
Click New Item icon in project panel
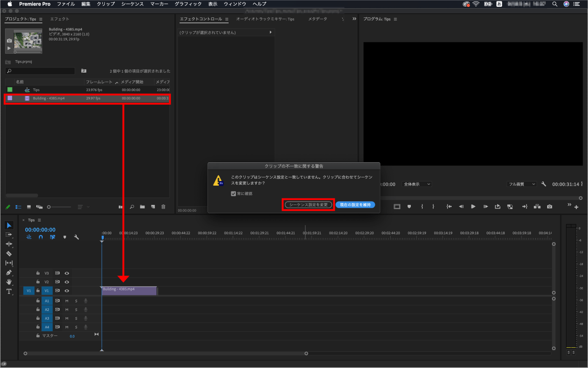coord(153,207)
